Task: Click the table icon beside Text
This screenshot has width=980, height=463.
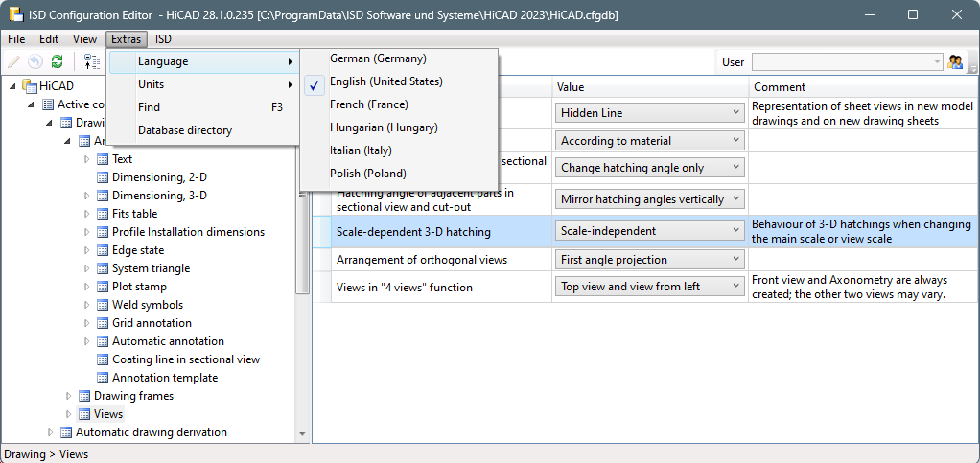Action: 103,159
